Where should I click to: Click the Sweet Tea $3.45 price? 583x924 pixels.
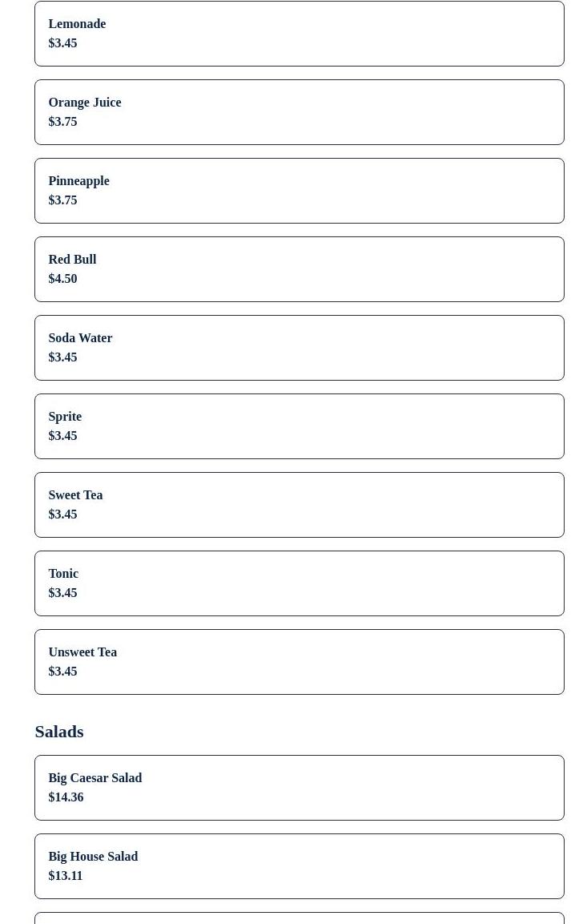[62, 514]
